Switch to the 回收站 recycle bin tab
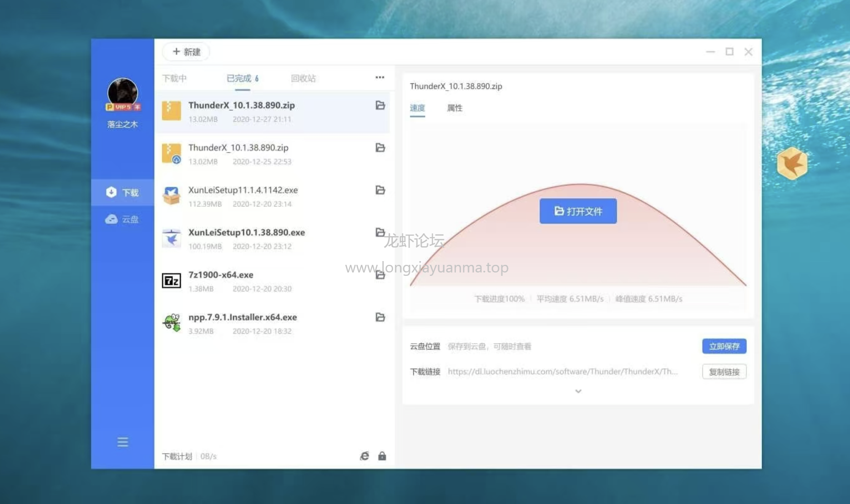 pos(303,78)
